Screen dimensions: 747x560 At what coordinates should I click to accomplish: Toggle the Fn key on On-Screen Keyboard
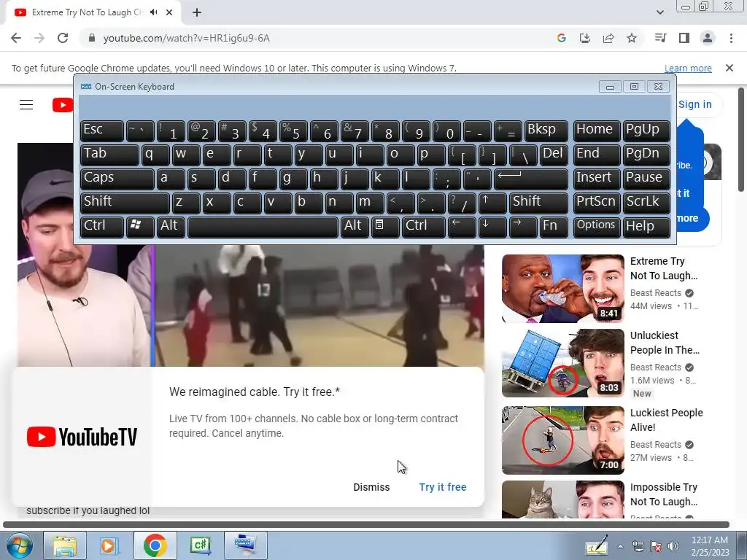(554, 227)
